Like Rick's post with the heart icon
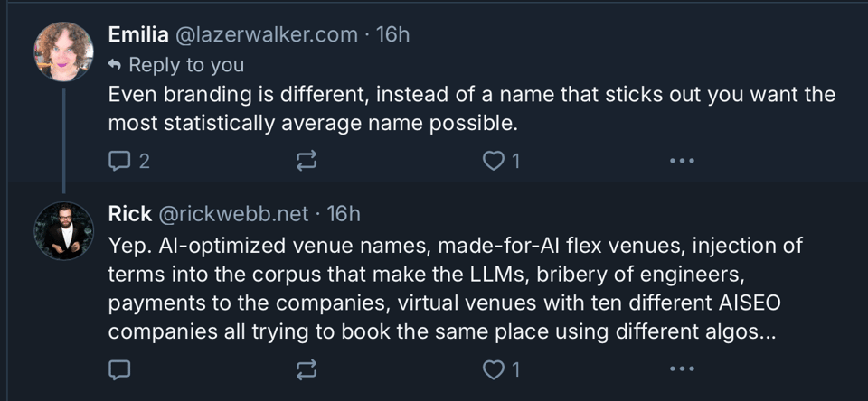 click(x=494, y=369)
